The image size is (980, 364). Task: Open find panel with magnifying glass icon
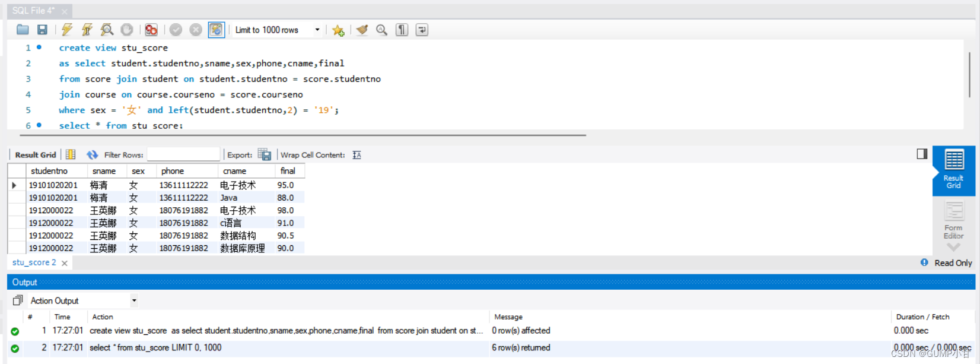(381, 30)
